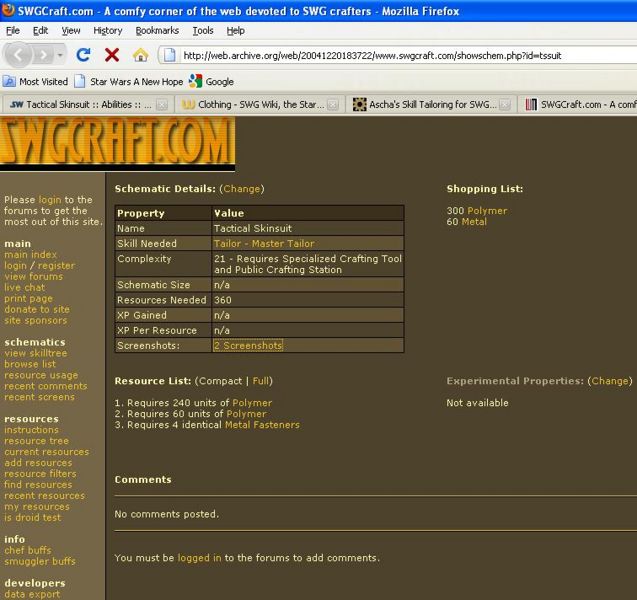Open the history dropdown beside navigation arrows
Image resolution: width=637 pixels, height=600 pixels.
(x=63, y=55)
